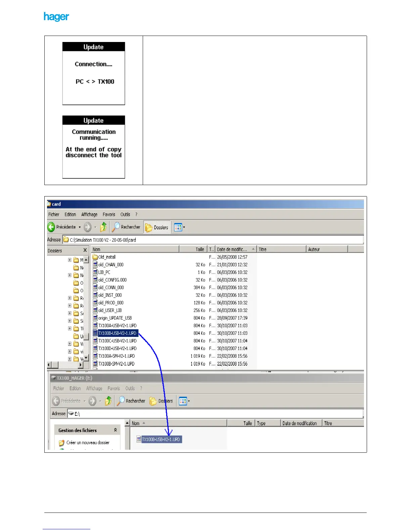This screenshot has width=411, height=532.
Task: Toggle the Dossiers pane button in card window
Action: pyautogui.click(x=157, y=227)
